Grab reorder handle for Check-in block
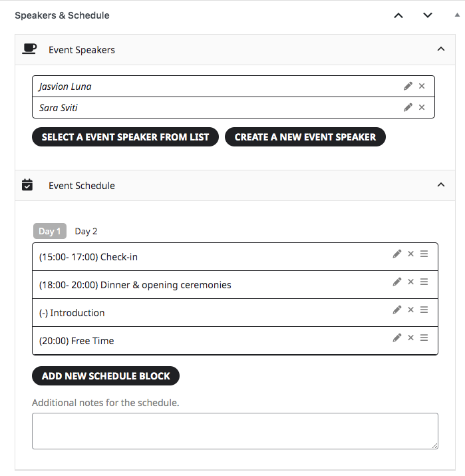The image size is (465, 476). 424,254
